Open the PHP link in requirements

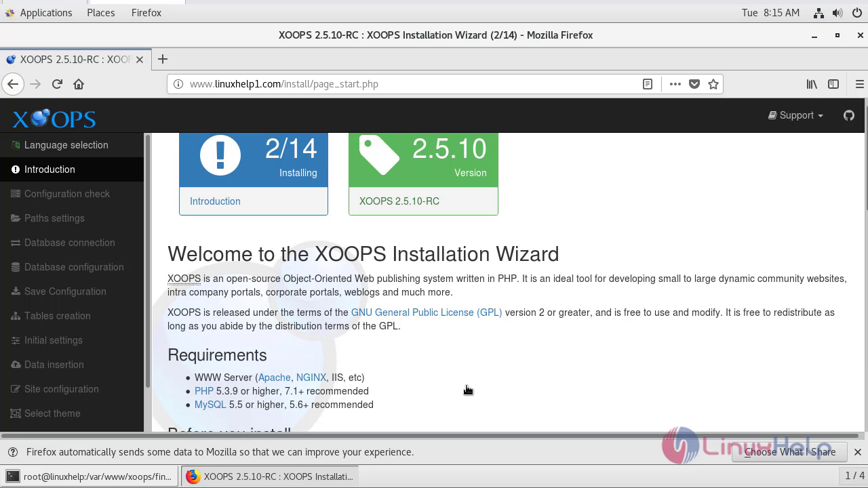(204, 391)
